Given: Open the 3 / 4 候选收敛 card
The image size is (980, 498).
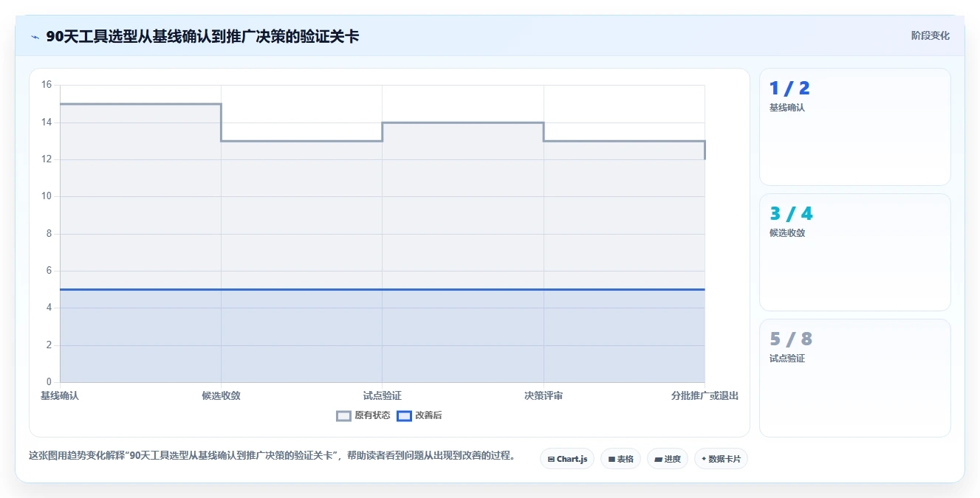Looking at the screenshot, I should tap(854, 252).
